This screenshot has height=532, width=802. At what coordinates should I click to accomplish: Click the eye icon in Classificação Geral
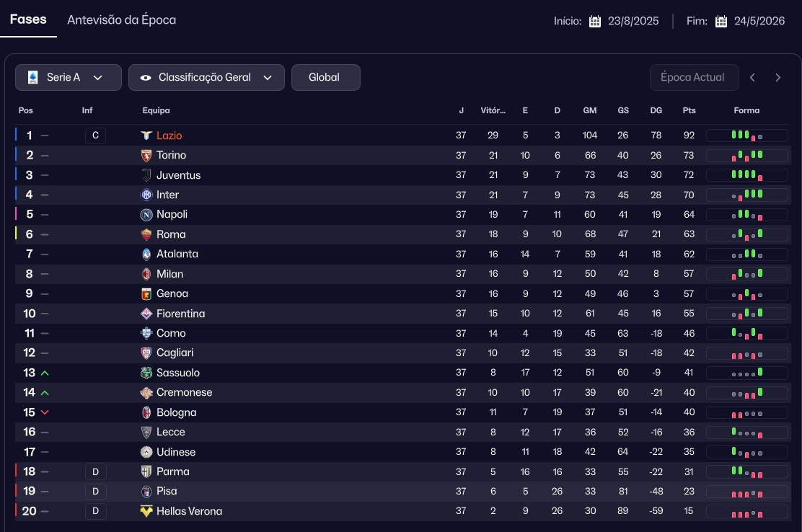point(146,78)
